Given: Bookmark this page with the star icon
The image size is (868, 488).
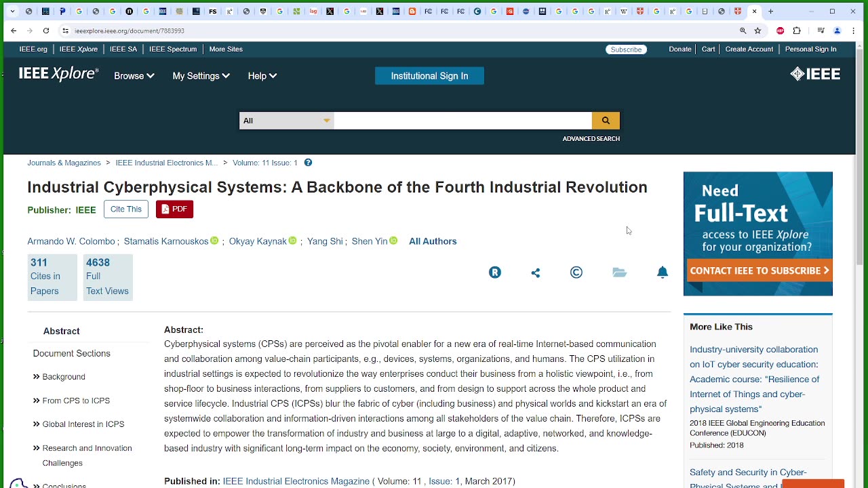Looking at the screenshot, I should pos(758,30).
